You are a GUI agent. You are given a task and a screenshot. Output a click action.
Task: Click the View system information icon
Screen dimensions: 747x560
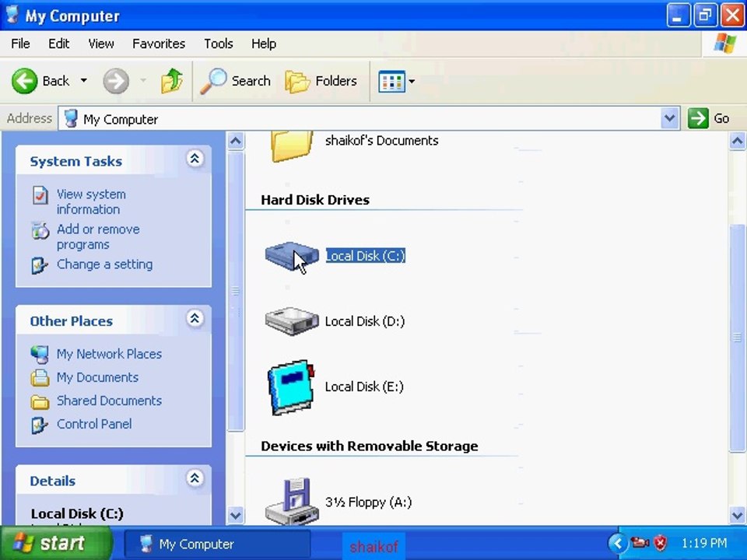coord(40,195)
